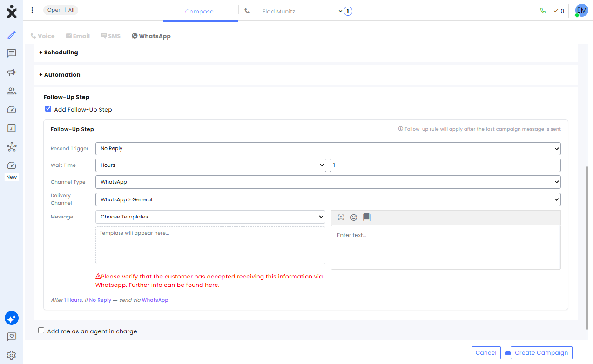This screenshot has height=364, width=593.
Task: Click the checkmark counter showing 0
Action: [559, 11]
